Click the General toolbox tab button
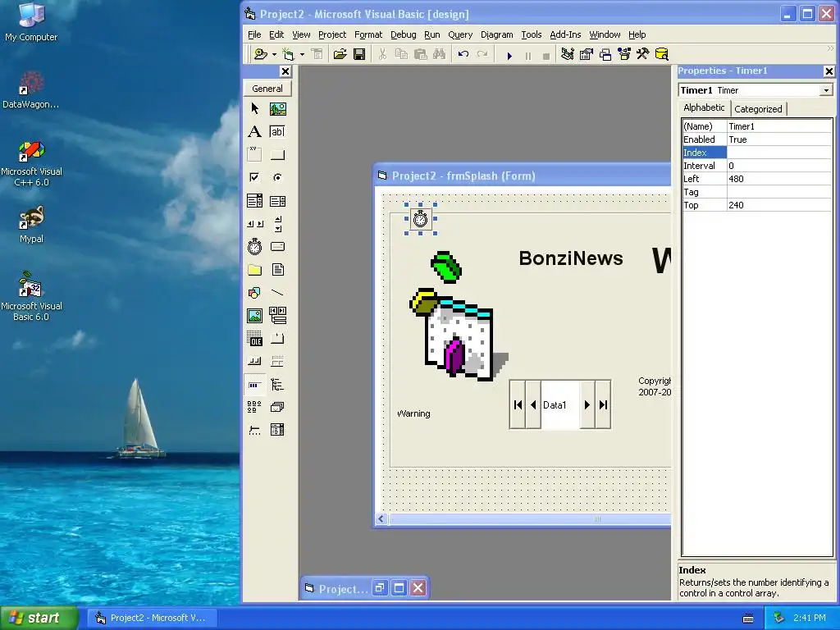Screen dimensions: 840x630 pos(267,89)
